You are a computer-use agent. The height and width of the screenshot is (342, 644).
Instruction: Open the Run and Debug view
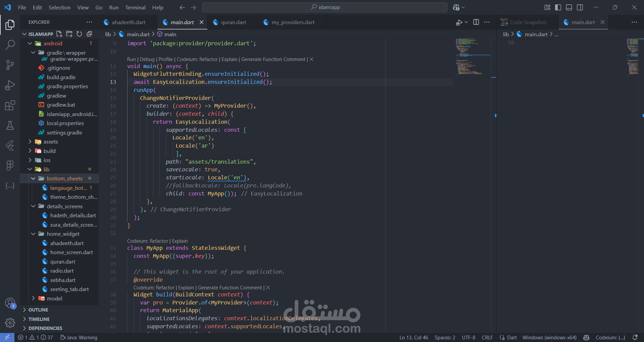10,85
